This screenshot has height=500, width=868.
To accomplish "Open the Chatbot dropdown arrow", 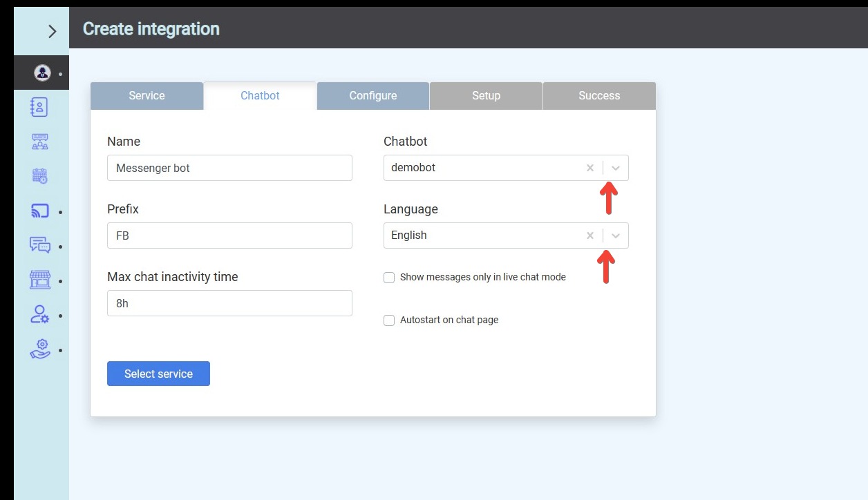I will (616, 168).
